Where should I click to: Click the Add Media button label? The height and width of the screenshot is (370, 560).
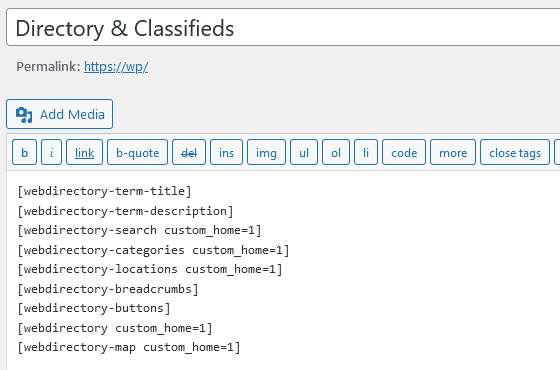click(x=72, y=115)
